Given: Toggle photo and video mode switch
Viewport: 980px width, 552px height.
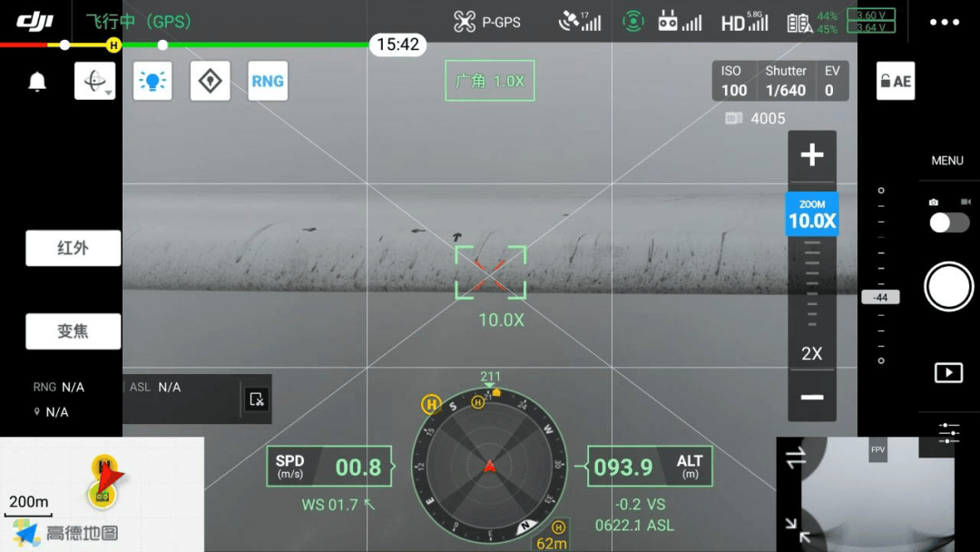Looking at the screenshot, I should click(x=948, y=222).
